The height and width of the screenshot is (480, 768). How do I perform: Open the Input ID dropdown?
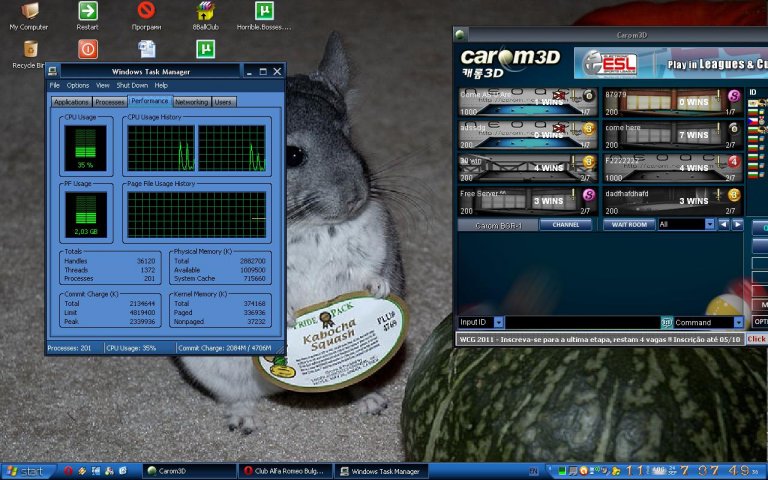click(497, 323)
